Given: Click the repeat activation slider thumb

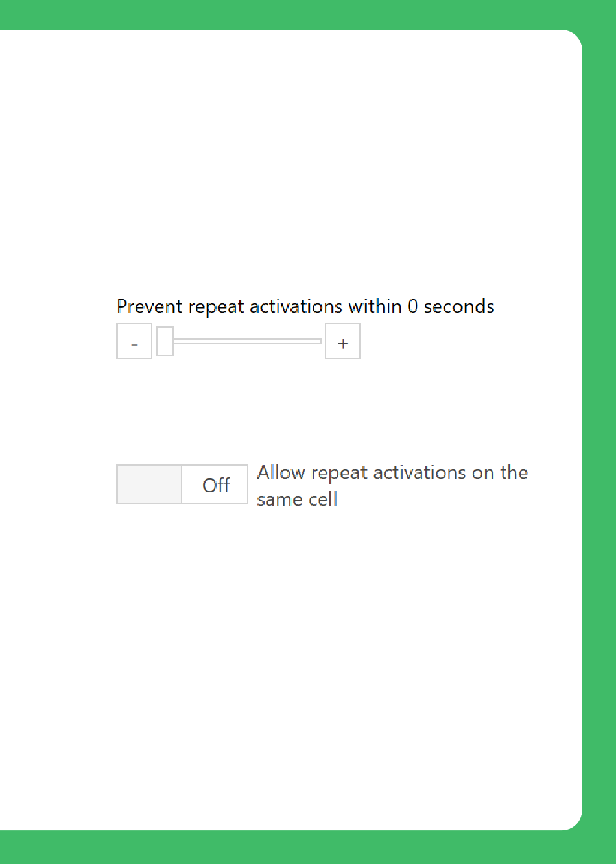Looking at the screenshot, I should tap(165, 341).
